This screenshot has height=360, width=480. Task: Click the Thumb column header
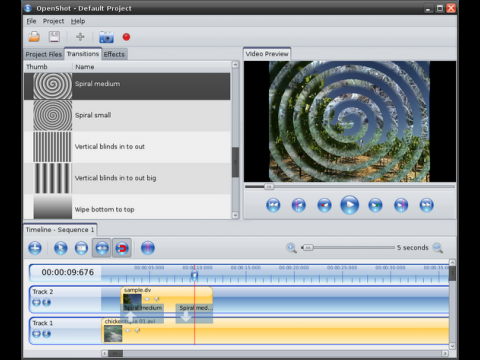(48, 67)
